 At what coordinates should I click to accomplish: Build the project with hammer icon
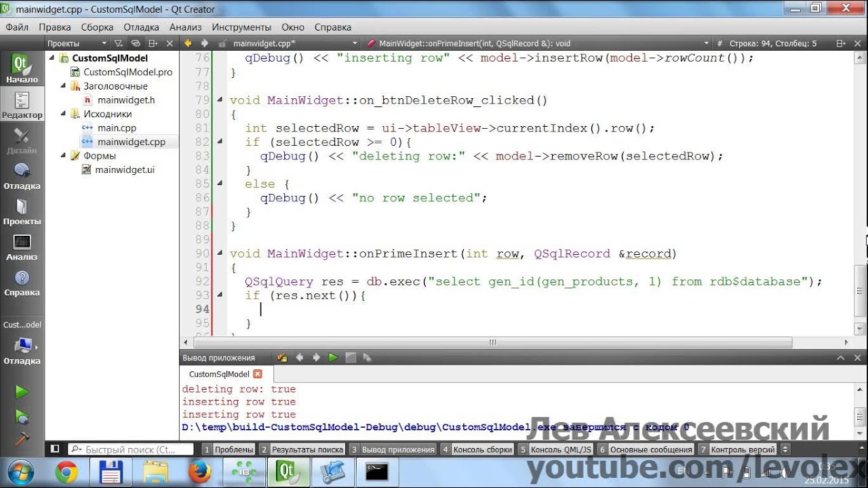pyautogui.click(x=22, y=438)
